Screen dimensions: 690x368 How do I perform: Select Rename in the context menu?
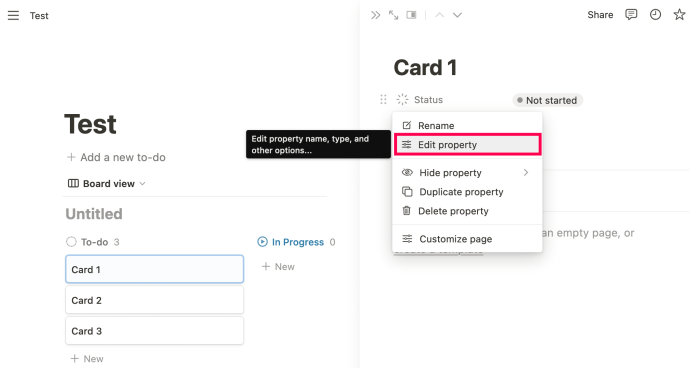[467, 125]
